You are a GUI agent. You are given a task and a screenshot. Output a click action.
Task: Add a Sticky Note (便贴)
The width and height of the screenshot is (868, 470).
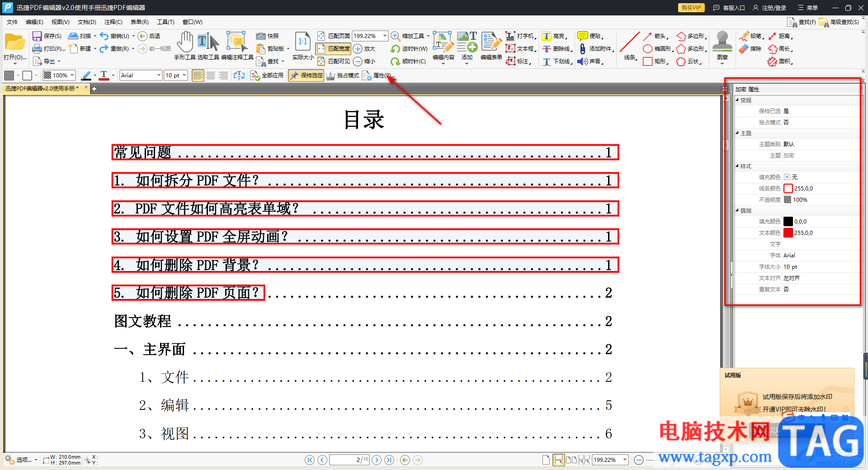tap(591, 36)
